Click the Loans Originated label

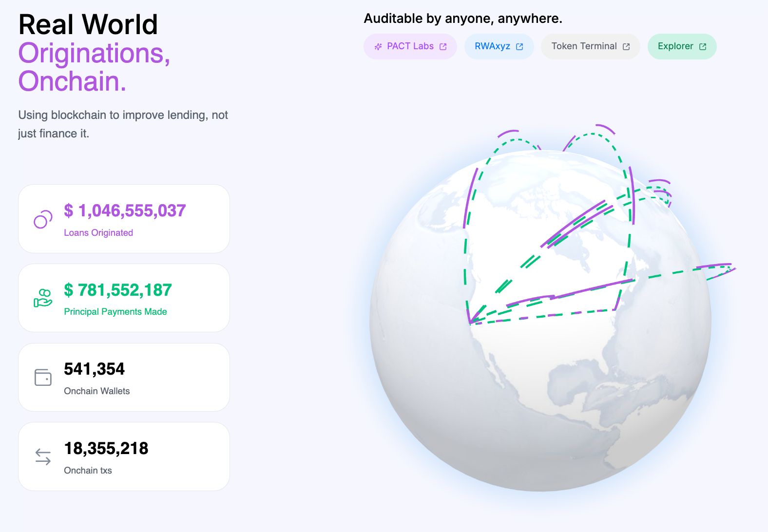(98, 233)
